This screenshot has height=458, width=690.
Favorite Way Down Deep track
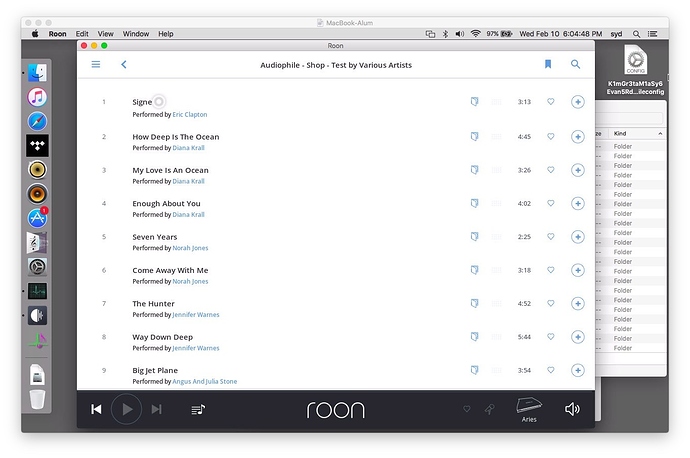[x=551, y=337]
